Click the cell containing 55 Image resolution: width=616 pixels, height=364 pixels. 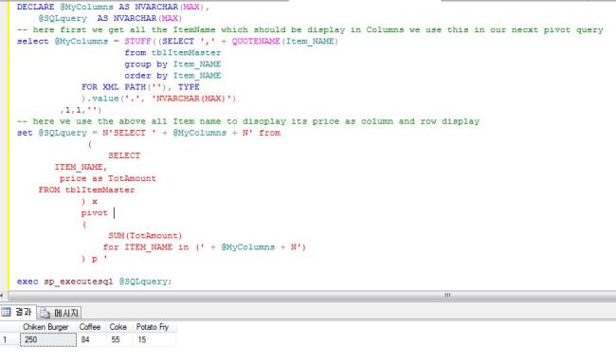click(119, 339)
